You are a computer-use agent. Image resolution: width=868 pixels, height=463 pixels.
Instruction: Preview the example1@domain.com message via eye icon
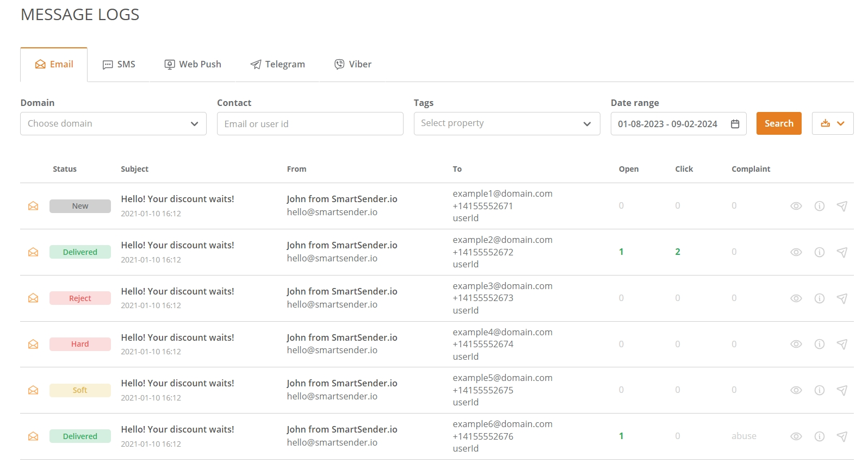tap(796, 206)
